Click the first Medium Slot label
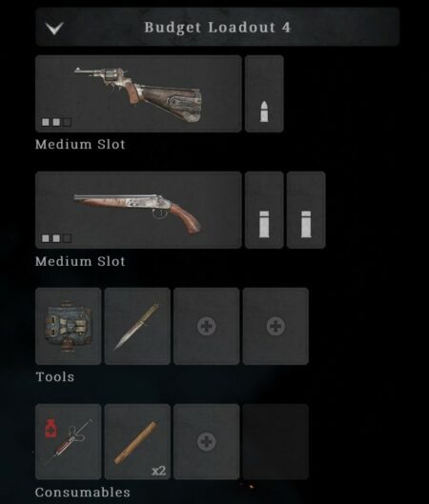 [x=80, y=145]
